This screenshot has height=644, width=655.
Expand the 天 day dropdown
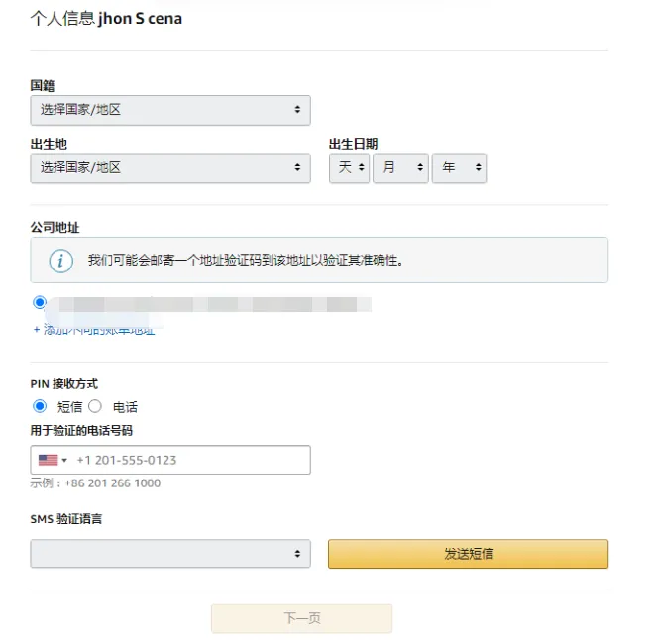[x=349, y=167]
